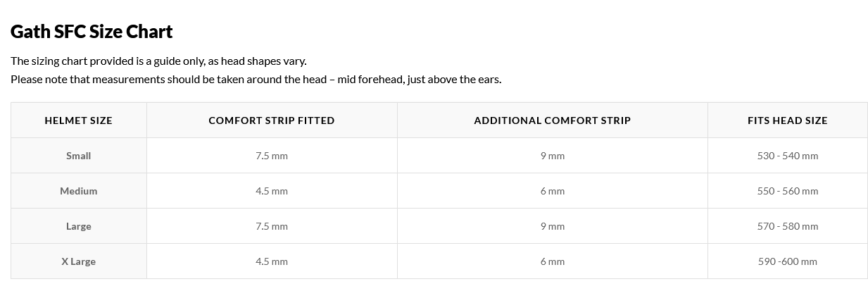The width and height of the screenshot is (868, 291).
Task: Click the Gath SFC Size Chart heading
Action: point(92,32)
